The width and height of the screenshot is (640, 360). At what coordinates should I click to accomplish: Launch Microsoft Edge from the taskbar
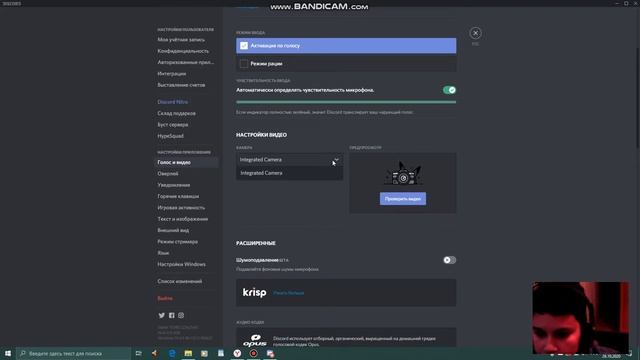(172, 353)
